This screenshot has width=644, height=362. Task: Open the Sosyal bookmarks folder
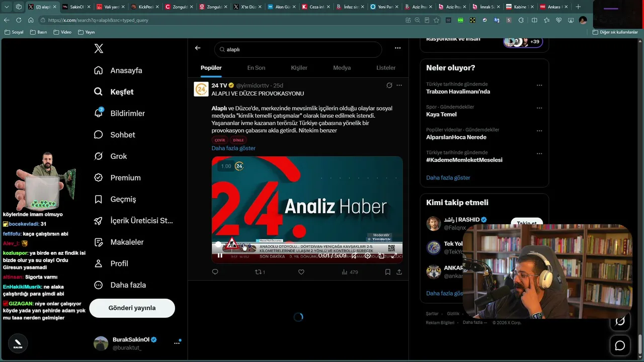tap(15, 32)
